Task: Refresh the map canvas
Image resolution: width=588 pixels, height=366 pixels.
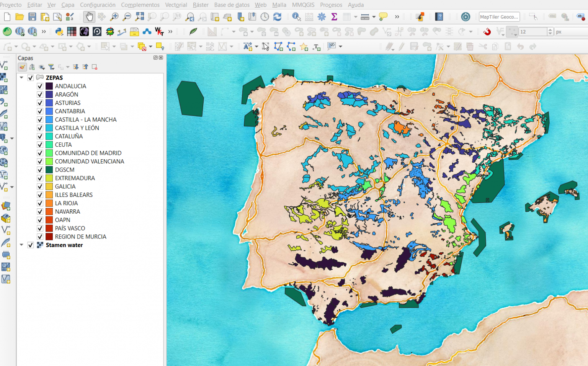Action: point(276,17)
